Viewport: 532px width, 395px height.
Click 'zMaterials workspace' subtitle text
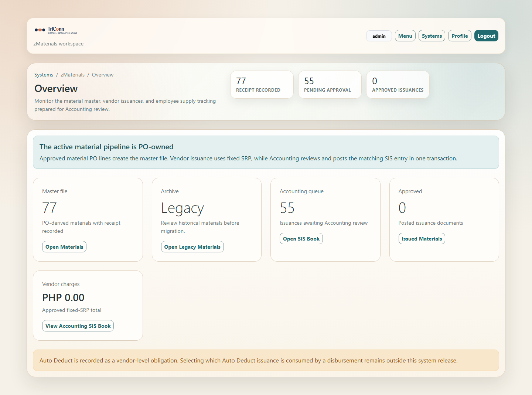click(58, 44)
